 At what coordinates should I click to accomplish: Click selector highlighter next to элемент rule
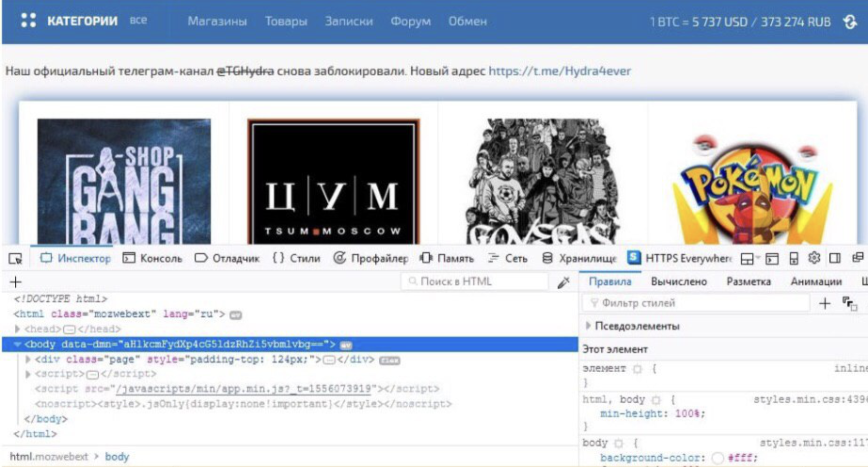click(x=638, y=369)
